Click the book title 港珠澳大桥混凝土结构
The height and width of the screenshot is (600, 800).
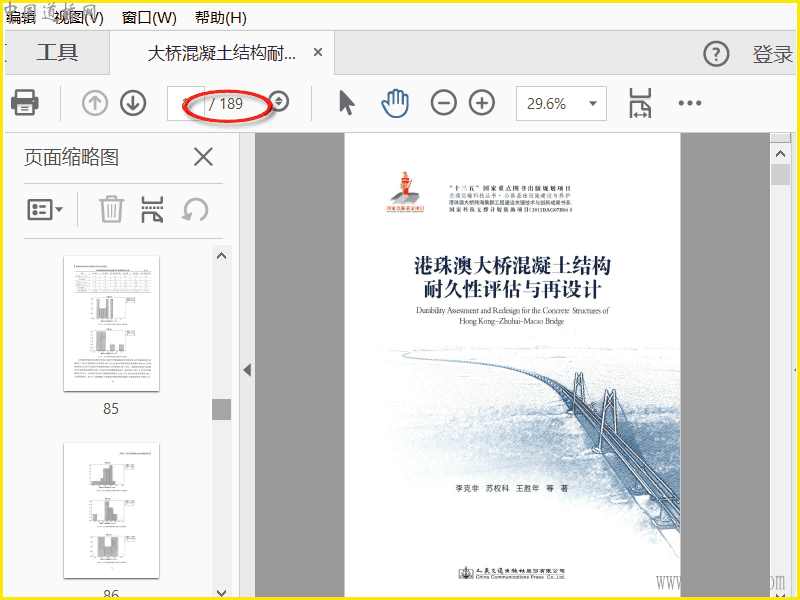coord(512,265)
